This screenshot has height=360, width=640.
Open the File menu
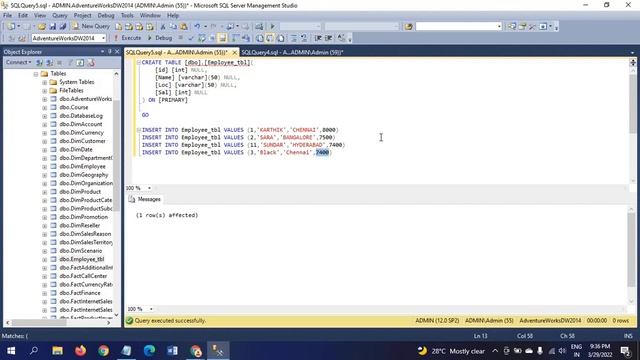[7, 16]
